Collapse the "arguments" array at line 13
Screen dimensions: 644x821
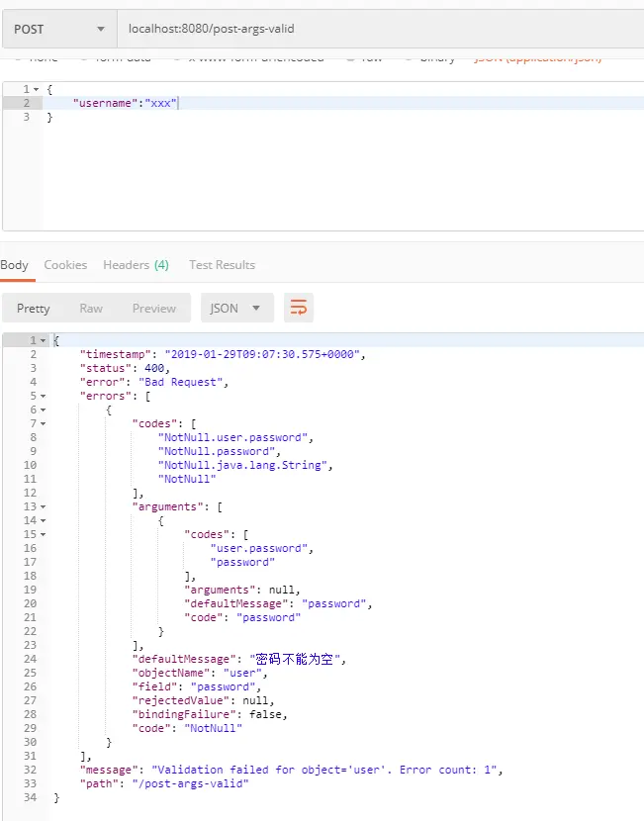point(43,506)
